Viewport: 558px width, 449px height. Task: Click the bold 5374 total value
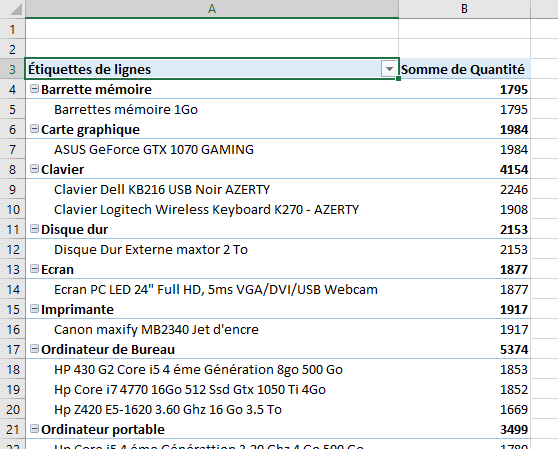514,349
